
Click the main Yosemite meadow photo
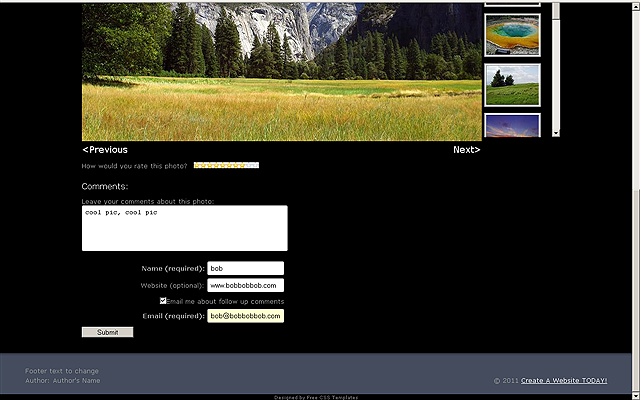281,70
